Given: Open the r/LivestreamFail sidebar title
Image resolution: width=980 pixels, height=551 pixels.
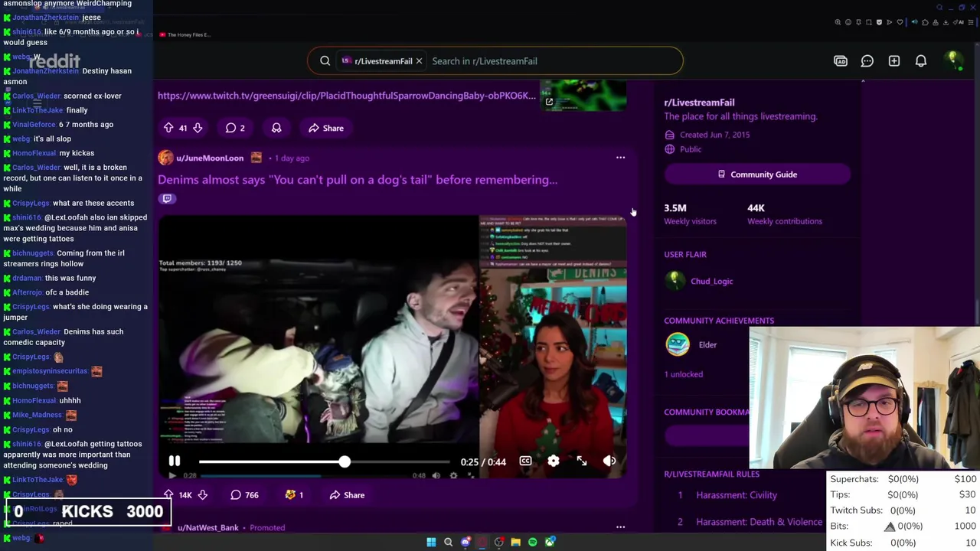Looking at the screenshot, I should tap(699, 103).
